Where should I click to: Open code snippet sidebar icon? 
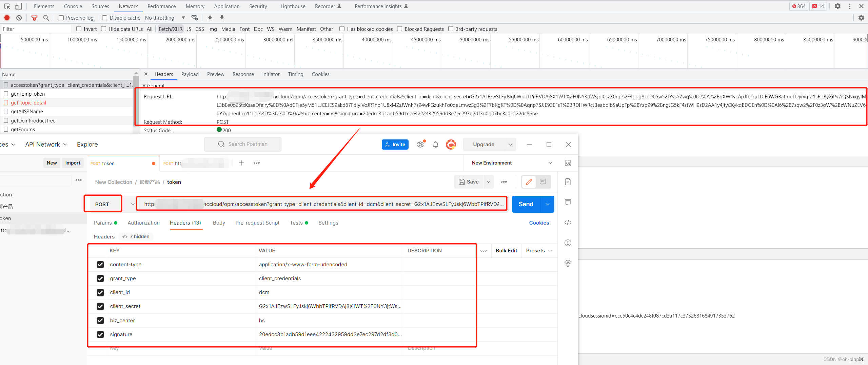[x=568, y=223]
